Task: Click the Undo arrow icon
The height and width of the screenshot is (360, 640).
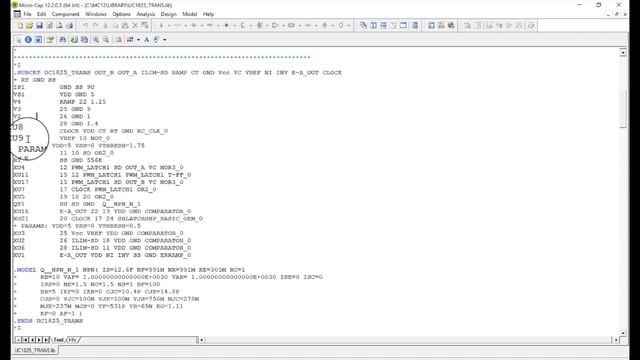Action: tap(85, 26)
